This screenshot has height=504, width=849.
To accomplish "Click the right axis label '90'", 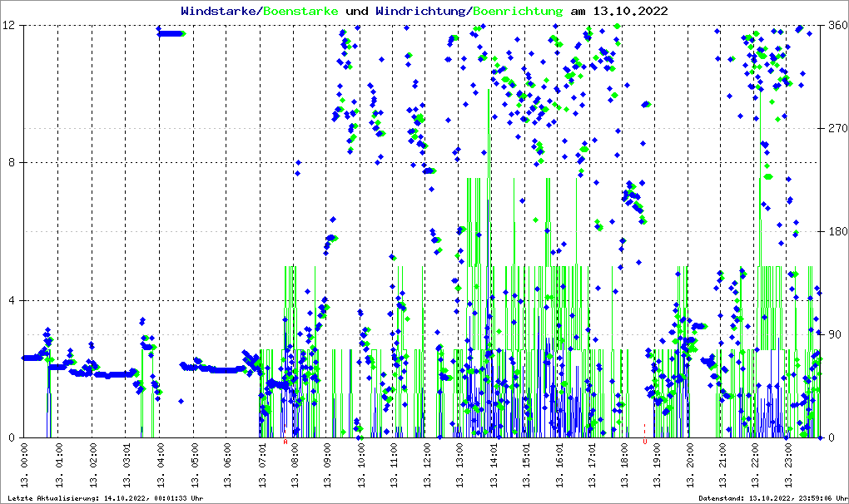I will click(836, 334).
